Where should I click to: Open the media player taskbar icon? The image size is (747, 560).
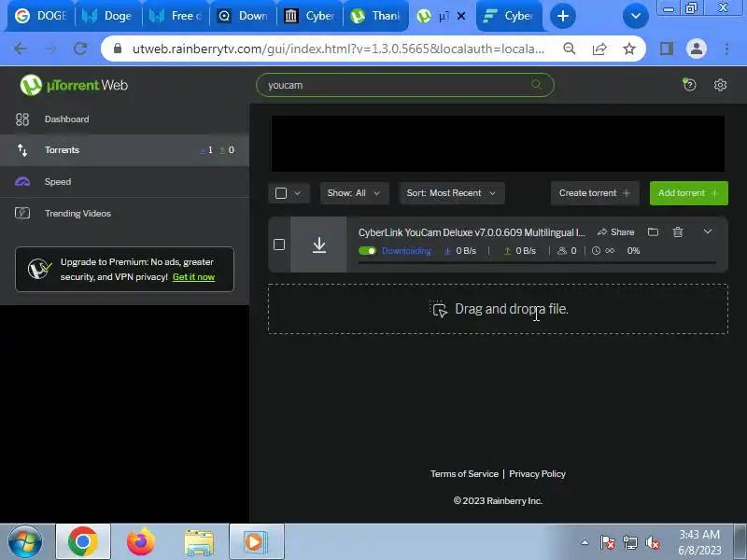[256, 542]
